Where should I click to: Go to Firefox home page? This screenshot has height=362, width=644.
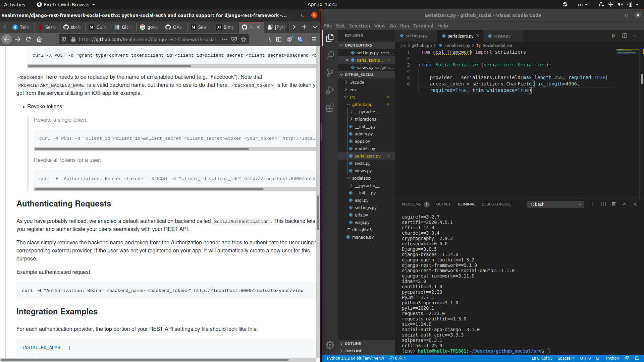(x=39, y=39)
